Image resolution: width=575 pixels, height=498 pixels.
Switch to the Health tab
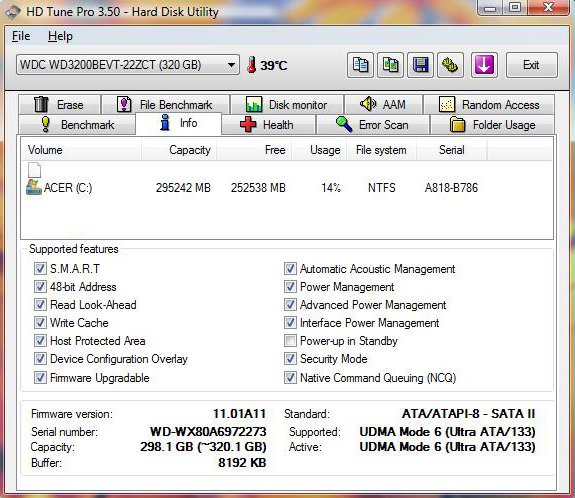(268, 125)
